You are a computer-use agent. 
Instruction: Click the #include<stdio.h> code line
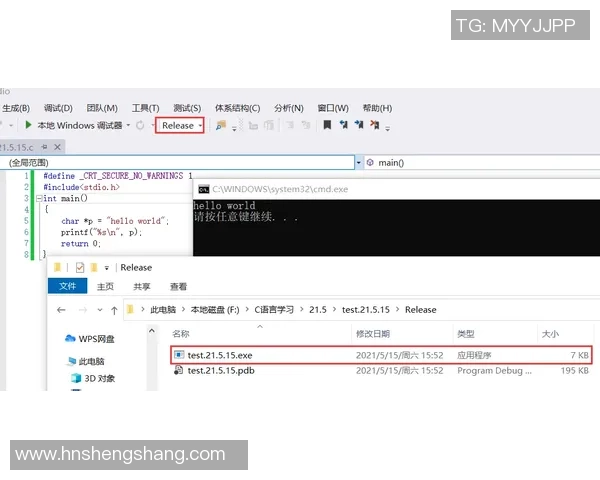point(82,187)
